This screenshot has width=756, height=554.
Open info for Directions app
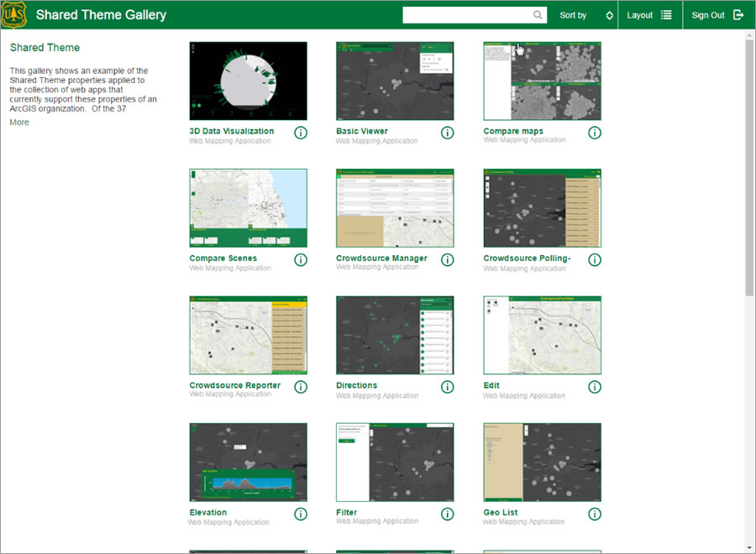point(447,387)
